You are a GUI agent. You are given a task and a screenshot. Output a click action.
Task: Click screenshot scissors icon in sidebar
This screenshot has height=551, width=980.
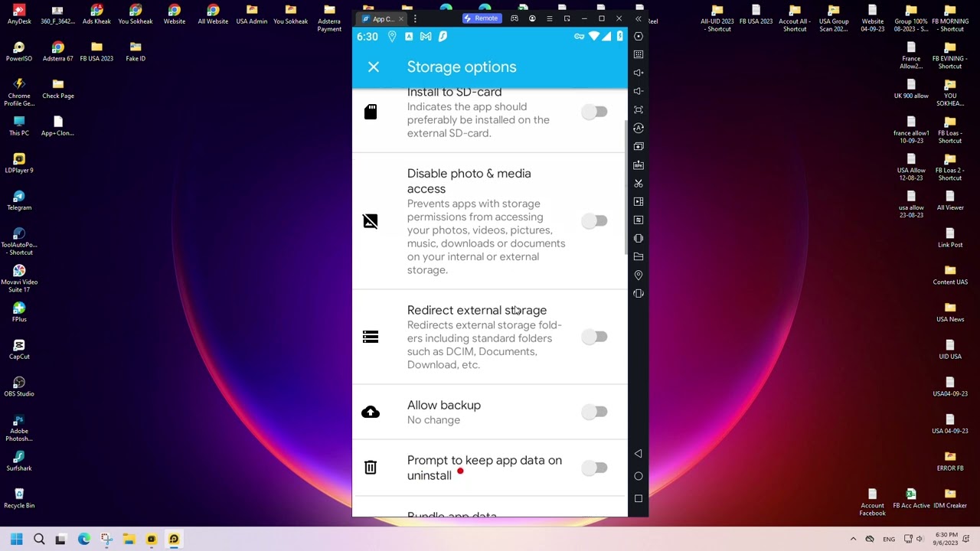(639, 183)
